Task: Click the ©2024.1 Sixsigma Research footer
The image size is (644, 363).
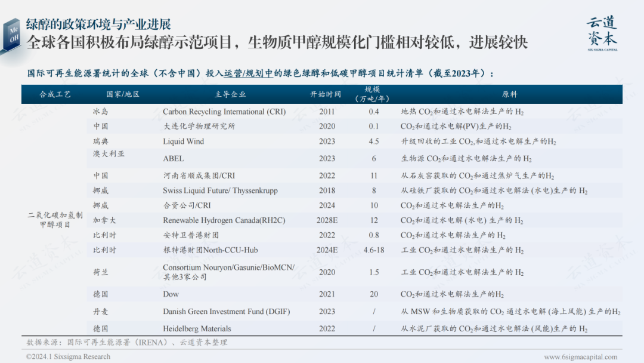Action: (x=68, y=356)
